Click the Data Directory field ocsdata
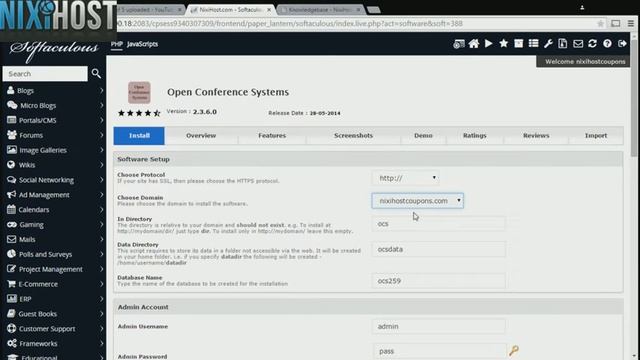640x360 pixels. click(438, 249)
